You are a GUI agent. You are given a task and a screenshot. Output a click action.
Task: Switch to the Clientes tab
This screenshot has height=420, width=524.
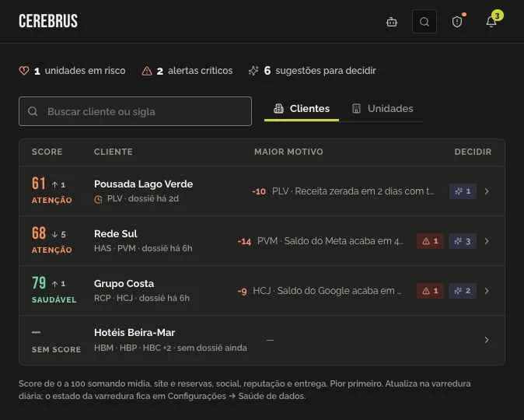click(x=302, y=109)
